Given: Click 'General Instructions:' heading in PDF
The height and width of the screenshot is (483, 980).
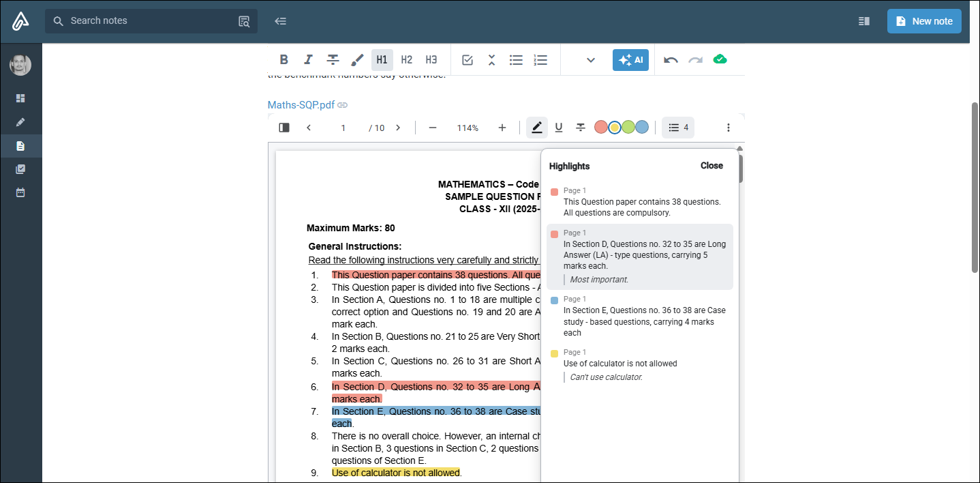Looking at the screenshot, I should click(355, 246).
